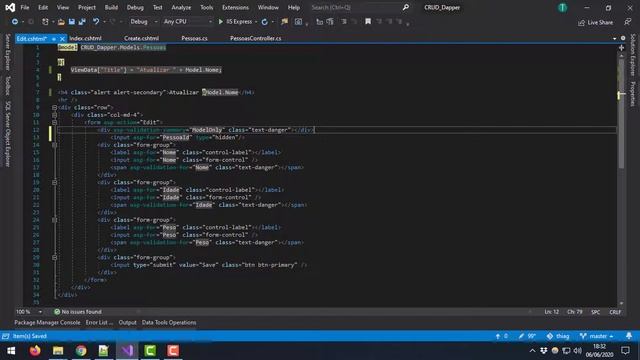Open the Debug configuration dropdown

pyautogui.click(x=144, y=22)
